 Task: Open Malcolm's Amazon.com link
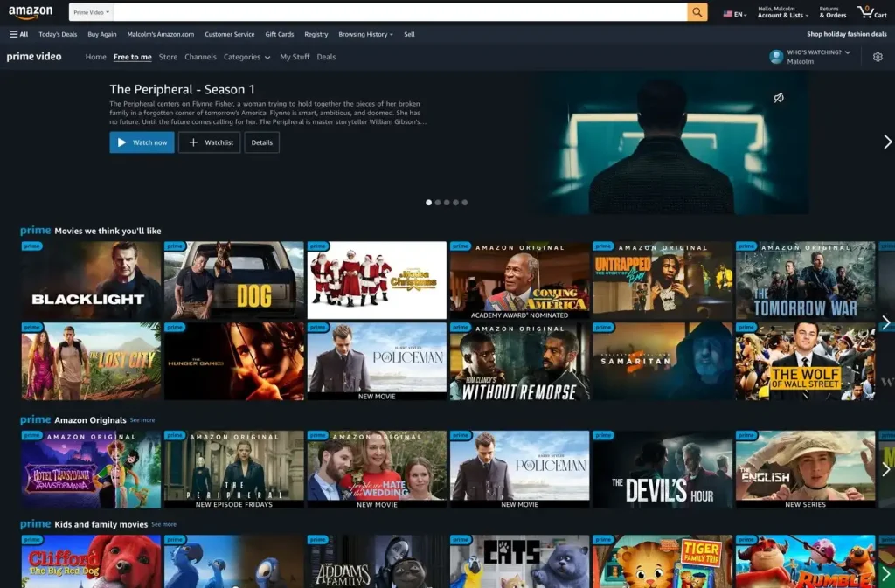[x=161, y=34]
